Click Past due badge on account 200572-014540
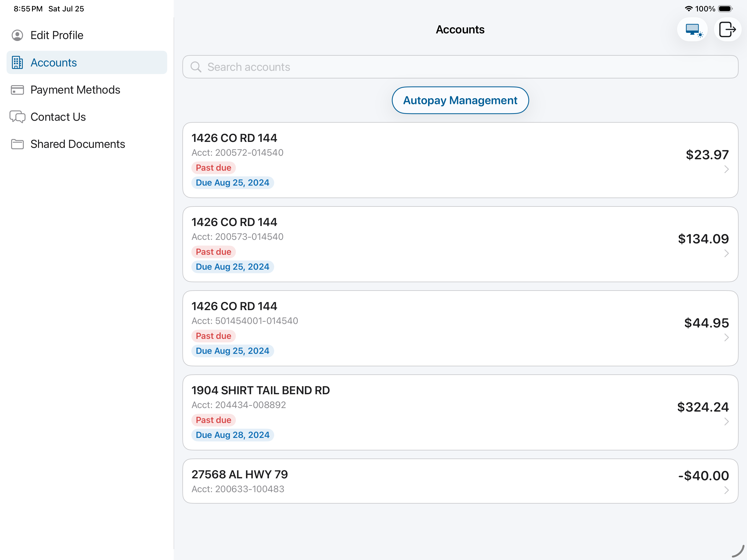Viewport: 747px width, 560px height. (x=213, y=168)
